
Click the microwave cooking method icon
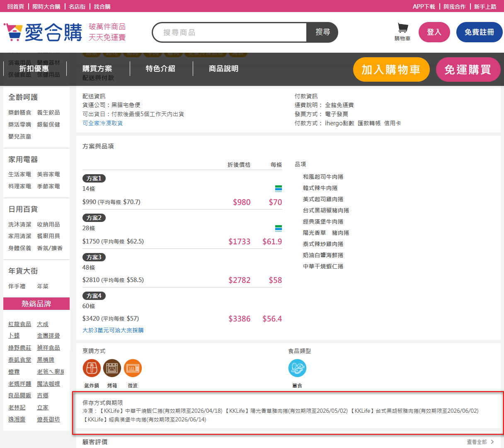[x=133, y=368]
